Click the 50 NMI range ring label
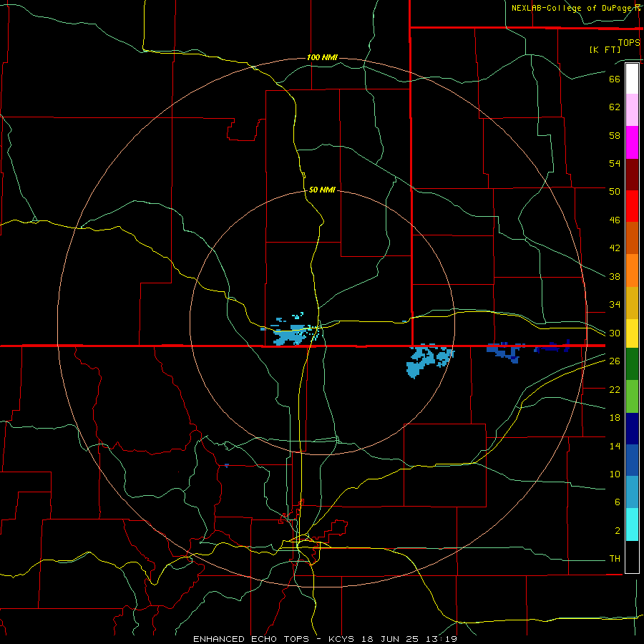This screenshot has height=644, width=644. click(x=322, y=190)
